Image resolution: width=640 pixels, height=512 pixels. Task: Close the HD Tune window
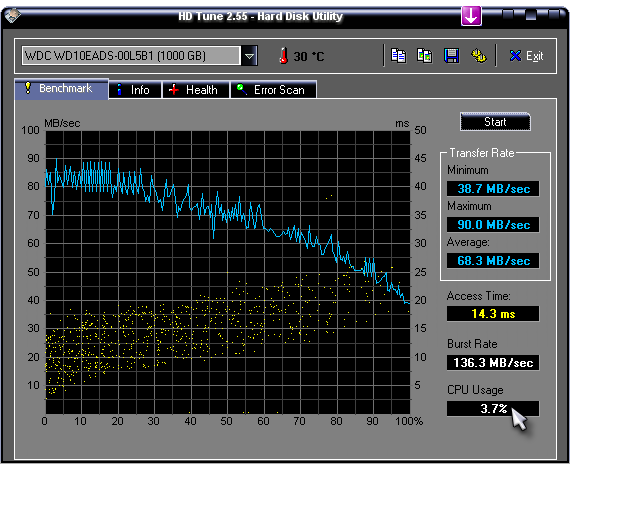click(x=554, y=15)
